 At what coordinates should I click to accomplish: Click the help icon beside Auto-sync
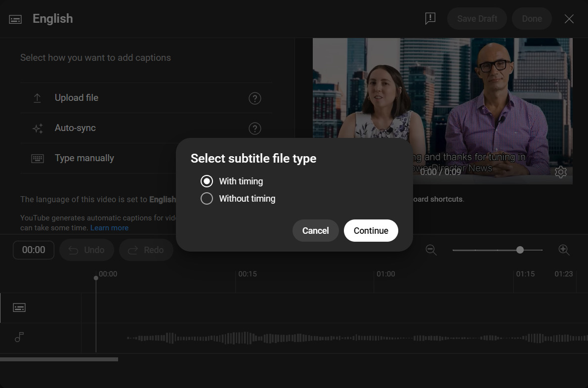coord(254,129)
